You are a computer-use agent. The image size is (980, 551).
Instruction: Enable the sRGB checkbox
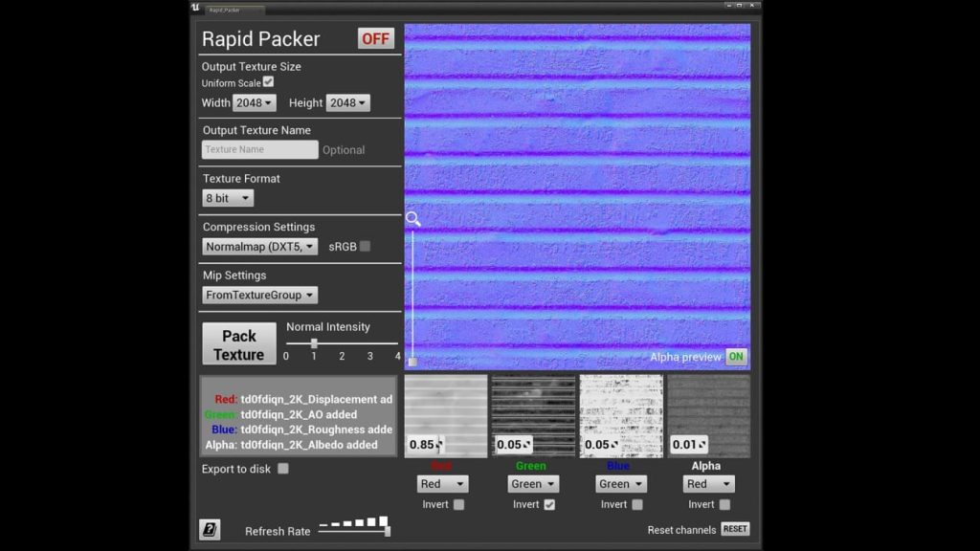point(365,247)
